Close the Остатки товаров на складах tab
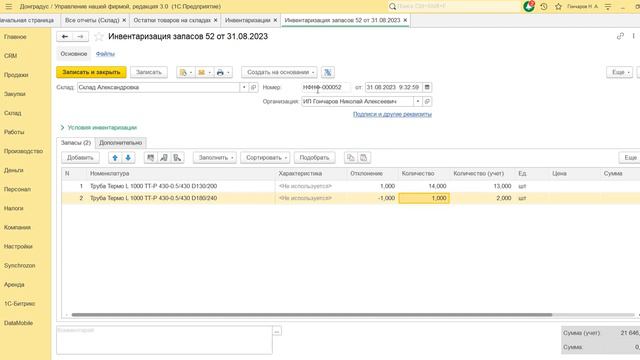 tap(216, 20)
